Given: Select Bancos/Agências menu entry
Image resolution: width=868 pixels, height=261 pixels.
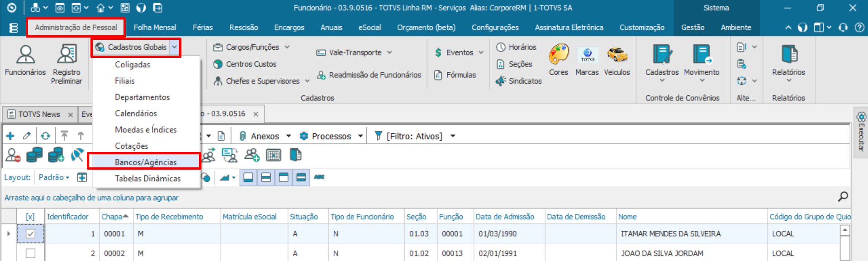Looking at the screenshot, I should (x=146, y=162).
